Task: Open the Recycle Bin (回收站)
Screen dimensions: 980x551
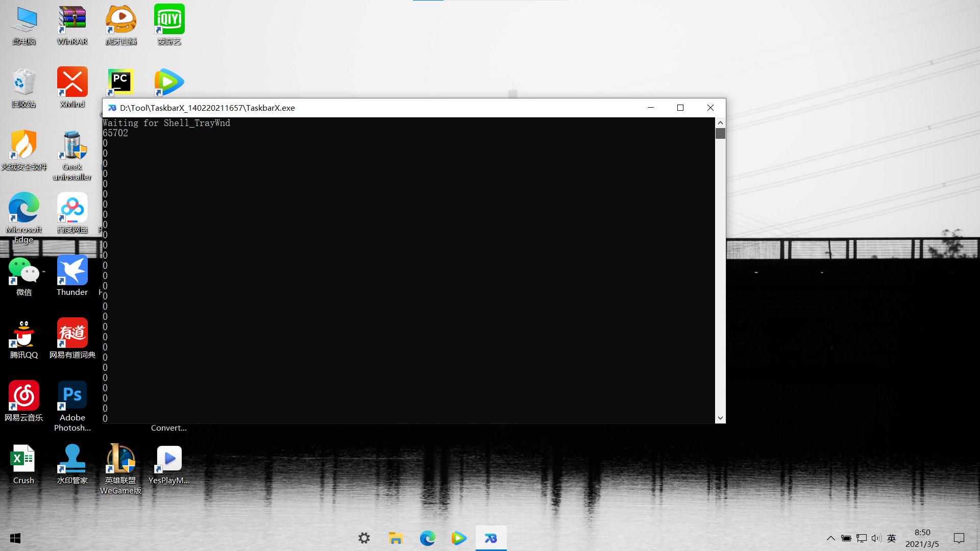Action: pyautogui.click(x=23, y=82)
